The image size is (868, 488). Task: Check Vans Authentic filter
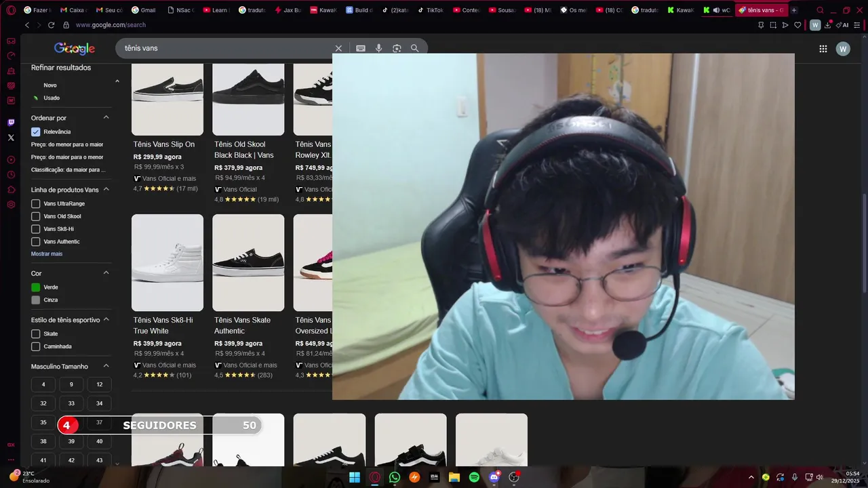[x=36, y=241]
